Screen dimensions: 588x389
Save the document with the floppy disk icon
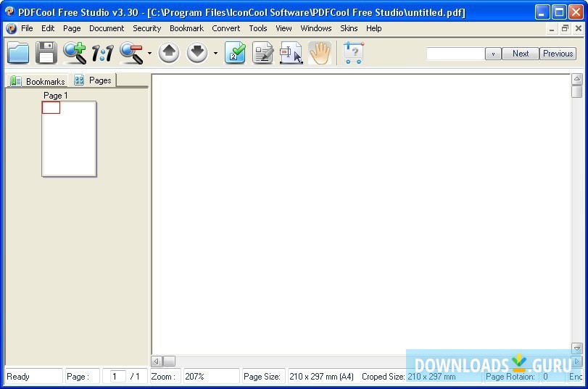[46, 53]
